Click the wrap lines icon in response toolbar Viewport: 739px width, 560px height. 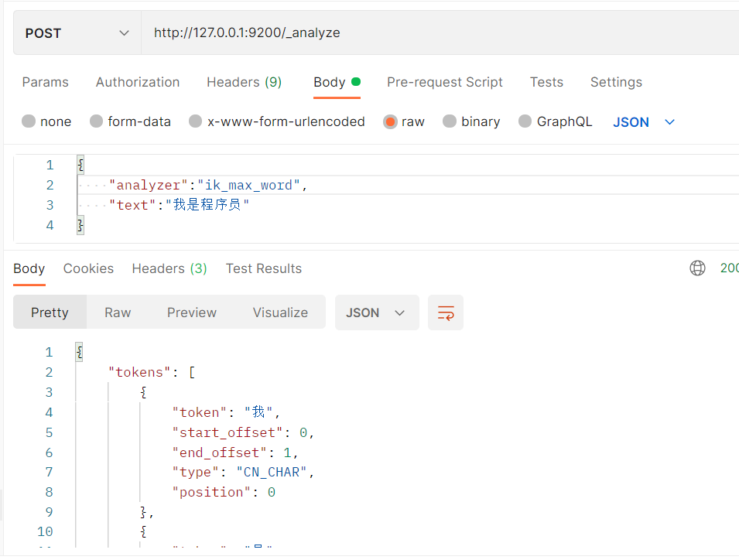click(446, 312)
